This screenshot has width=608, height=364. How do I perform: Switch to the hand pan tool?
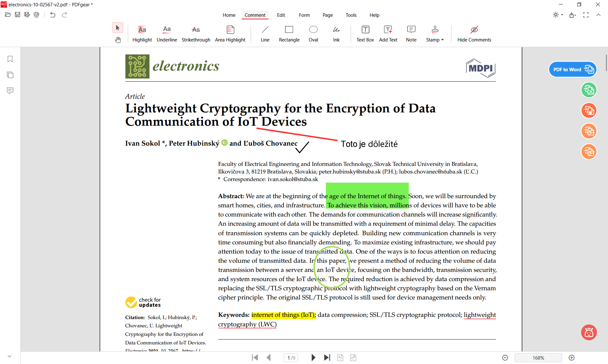click(118, 40)
